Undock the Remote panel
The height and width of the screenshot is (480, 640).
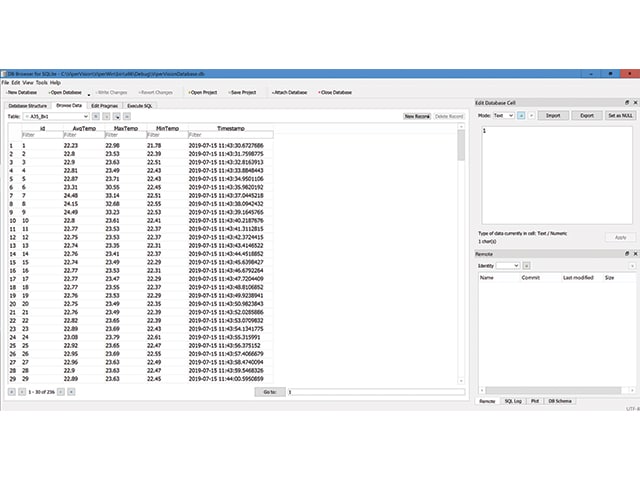[x=627, y=253]
